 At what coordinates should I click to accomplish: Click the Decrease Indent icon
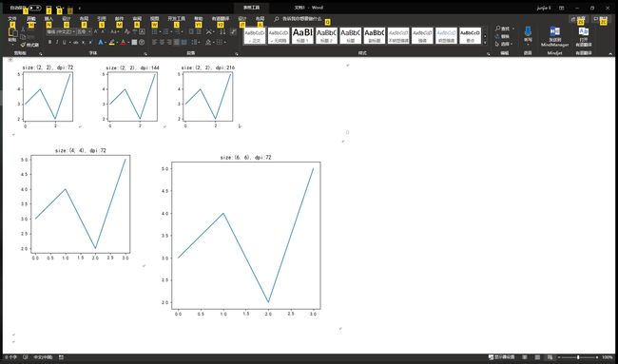[191, 31]
